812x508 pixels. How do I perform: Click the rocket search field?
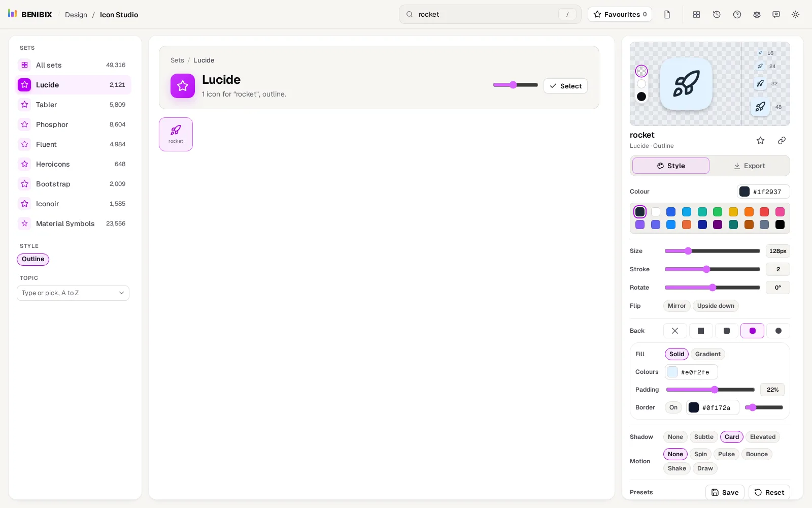tap(490, 14)
